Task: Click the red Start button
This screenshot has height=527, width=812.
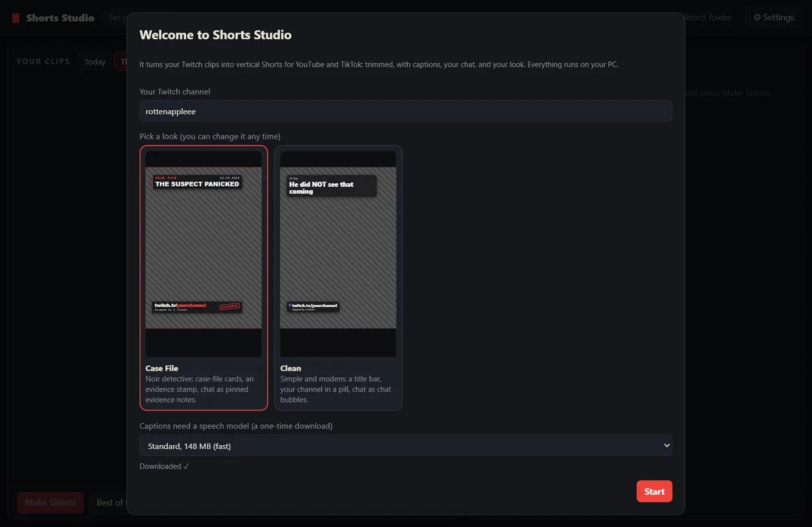Action: (654, 491)
